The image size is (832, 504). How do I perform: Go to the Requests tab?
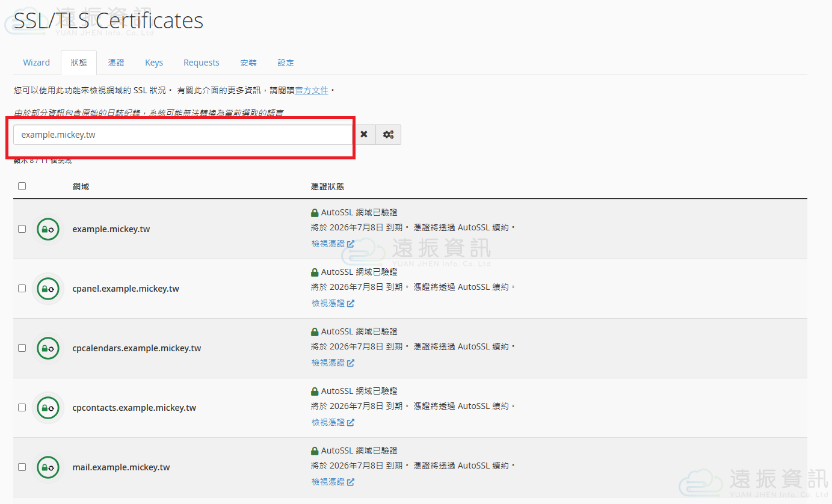(202, 63)
